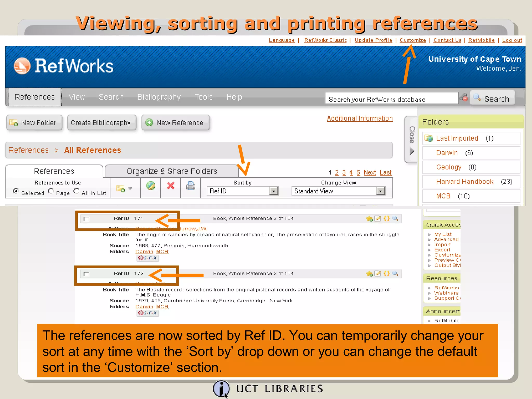This screenshot has width=532, height=399.
Task: Open the Language link
Action: (282, 40)
